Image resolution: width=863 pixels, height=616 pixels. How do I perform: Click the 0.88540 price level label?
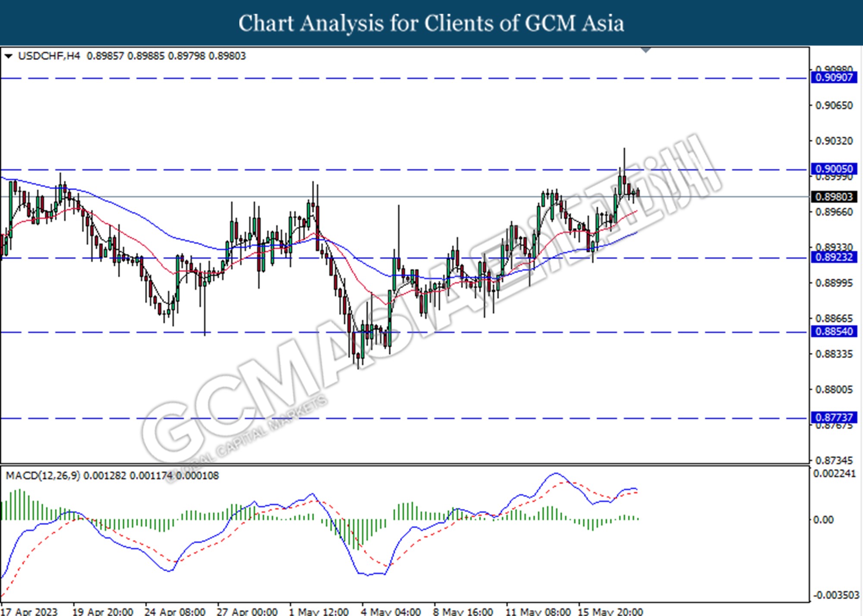[x=834, y=331]
